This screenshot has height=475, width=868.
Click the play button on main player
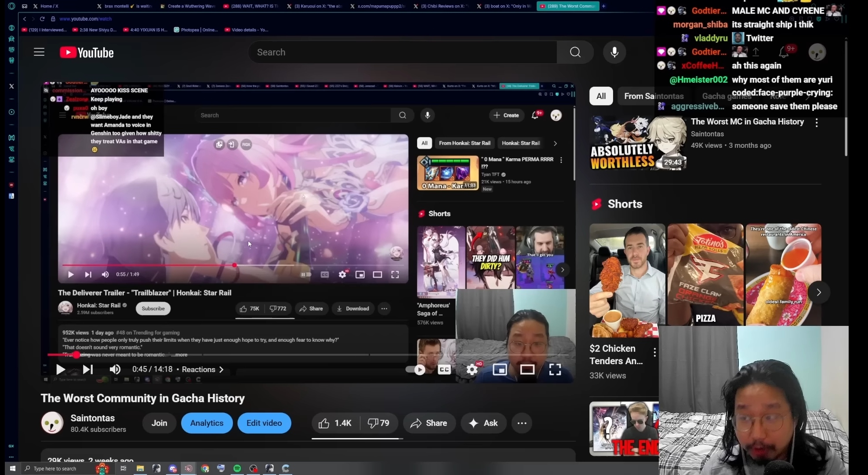tap(61, 369)
